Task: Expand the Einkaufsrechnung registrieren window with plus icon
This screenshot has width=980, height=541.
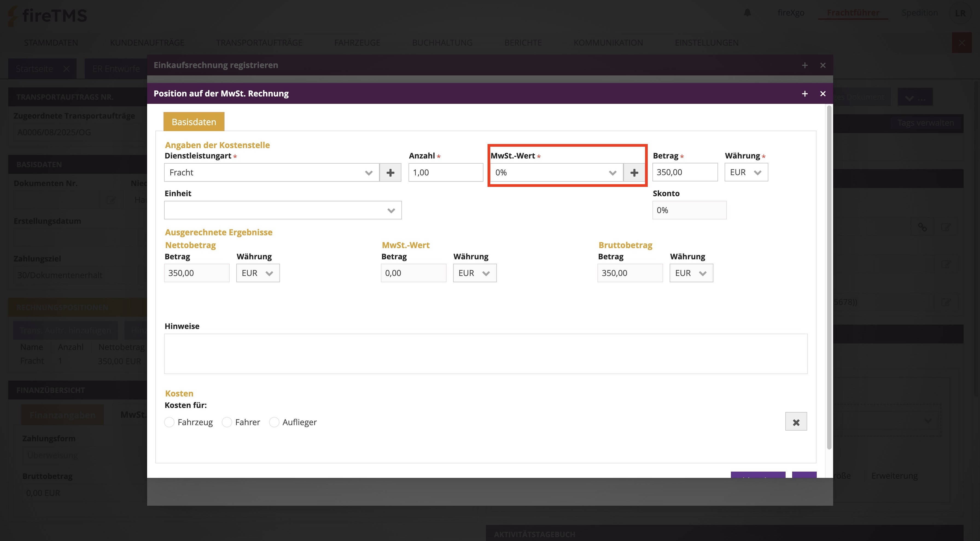Action: pyautogui.click(x=805, y=65)
